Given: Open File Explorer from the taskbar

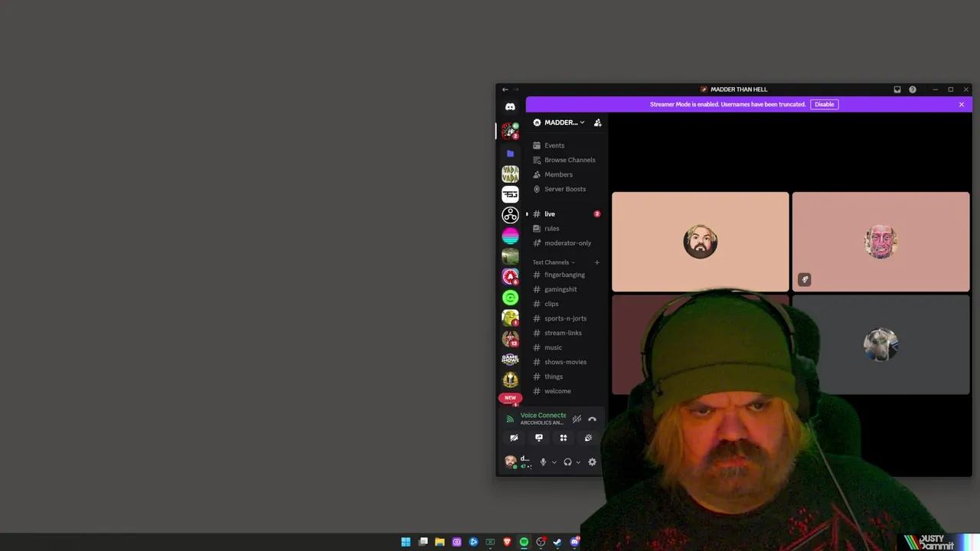Looking at the screenshot, I should point(439,542).
